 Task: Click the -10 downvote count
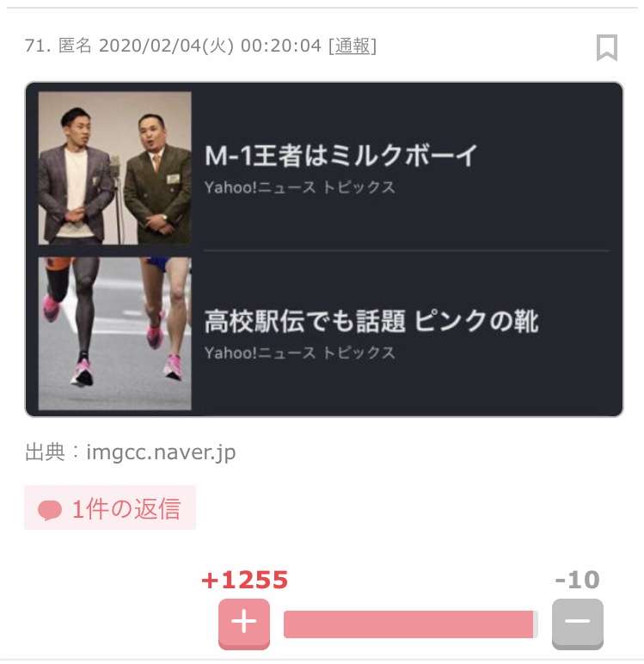click(577, 580)
